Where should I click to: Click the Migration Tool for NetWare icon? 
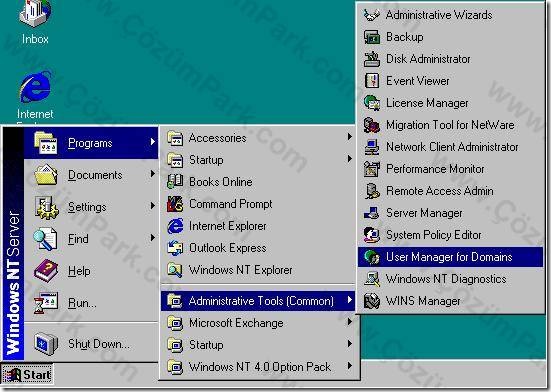click(371, 125)
